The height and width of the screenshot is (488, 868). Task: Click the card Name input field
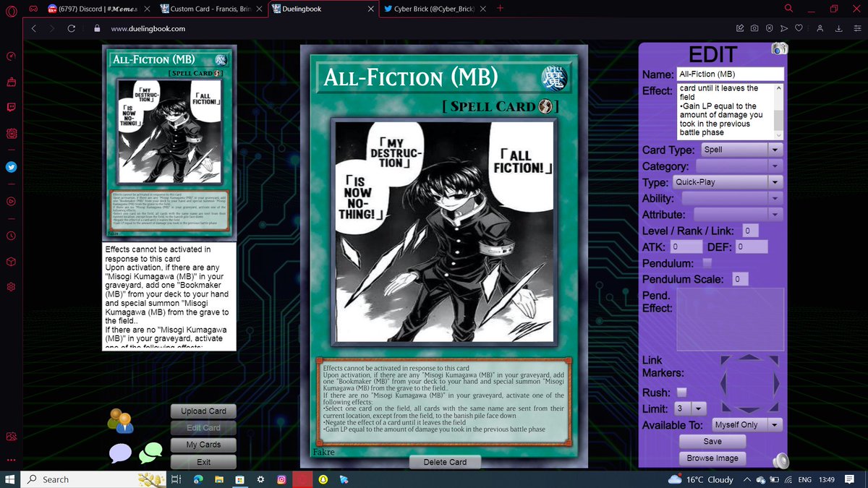[730, 74]
